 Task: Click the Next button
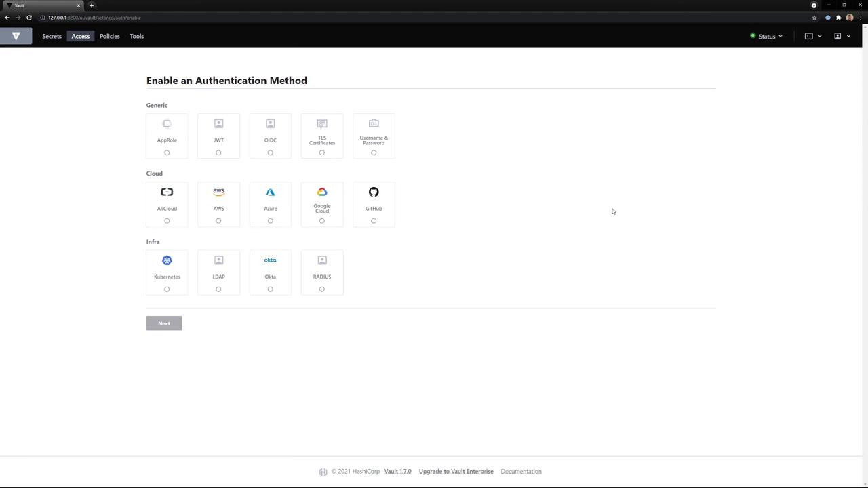[x=164, y=323]
